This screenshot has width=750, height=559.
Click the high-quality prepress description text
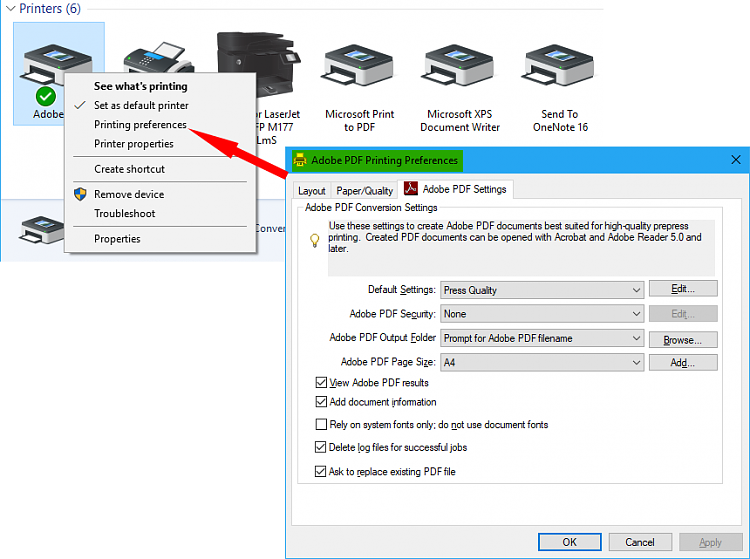[x=515, y=237]
